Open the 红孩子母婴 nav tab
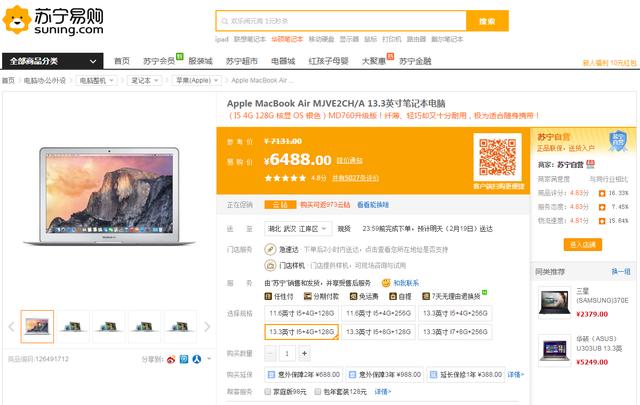 (328, 61)
